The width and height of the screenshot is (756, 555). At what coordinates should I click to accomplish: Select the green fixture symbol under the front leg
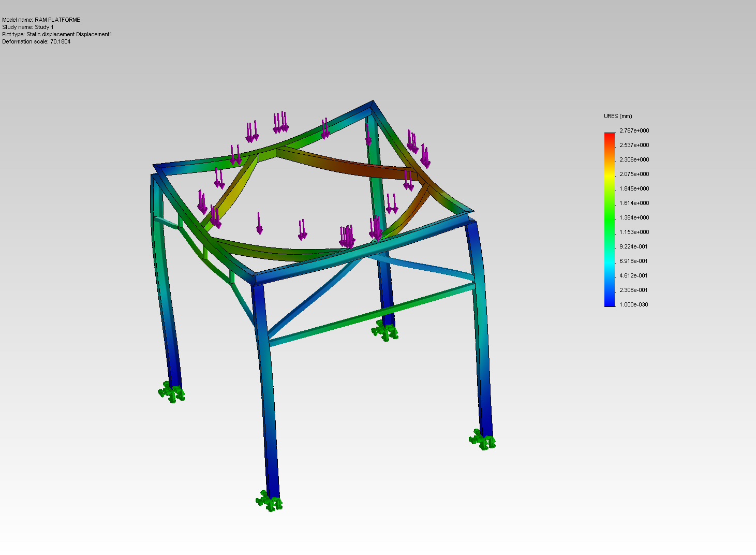coord(269,501)
